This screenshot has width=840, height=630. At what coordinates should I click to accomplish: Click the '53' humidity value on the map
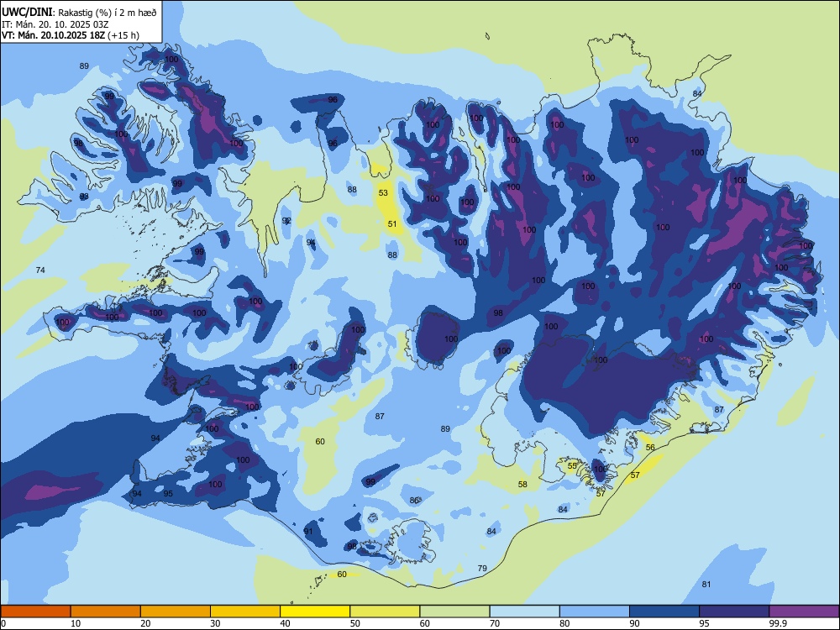tap(383, 193)
